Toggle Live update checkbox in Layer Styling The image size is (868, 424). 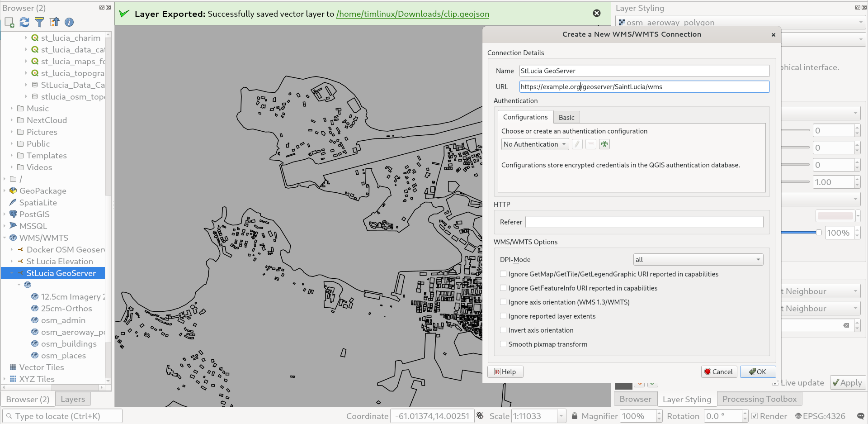(775, 383)
